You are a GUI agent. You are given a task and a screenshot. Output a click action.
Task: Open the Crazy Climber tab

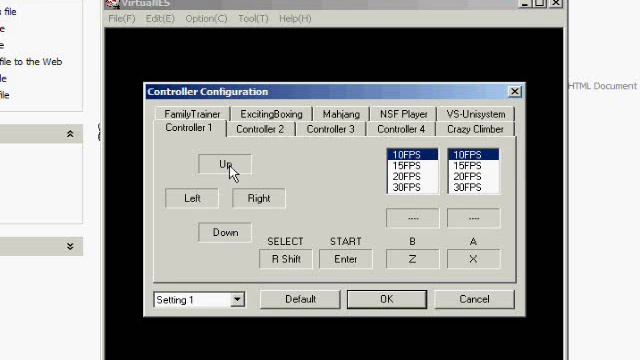(476, 129)
